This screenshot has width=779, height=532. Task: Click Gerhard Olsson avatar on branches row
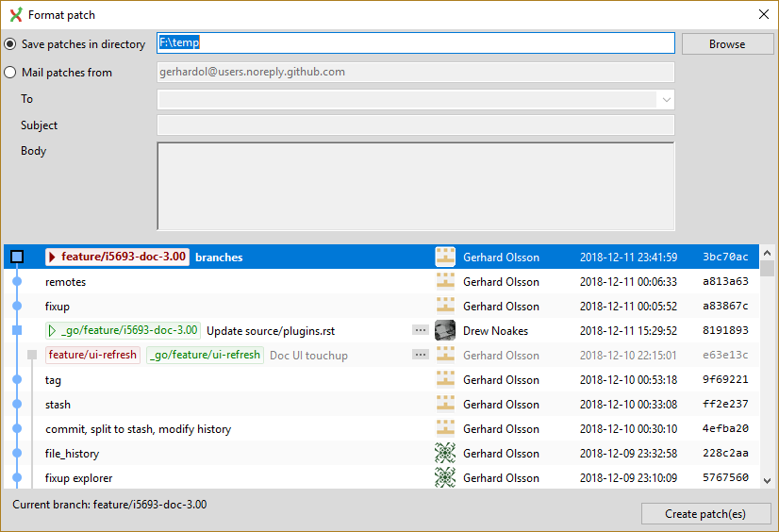click(445, 257)
